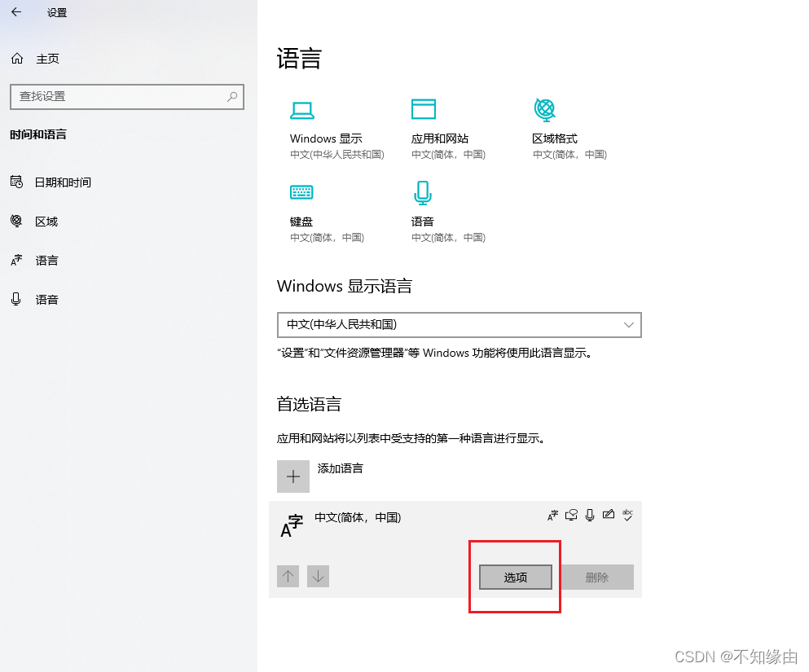The width and height of the screenshot is (809, 672).
Task: Click the abc spell-check feature icon
Action: 628,515
